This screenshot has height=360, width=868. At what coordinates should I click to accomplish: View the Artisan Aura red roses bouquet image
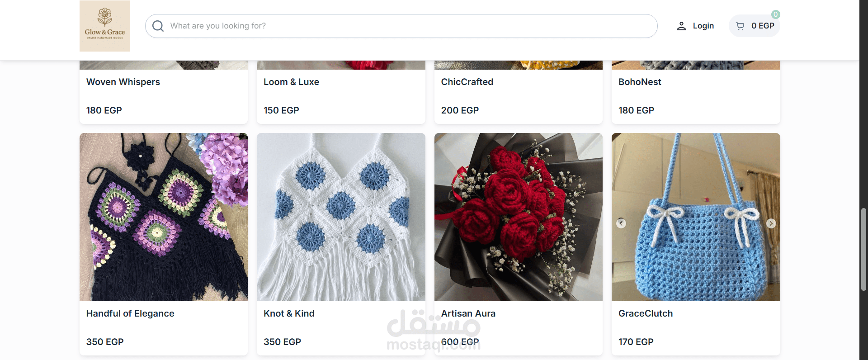tap(519, 217)
